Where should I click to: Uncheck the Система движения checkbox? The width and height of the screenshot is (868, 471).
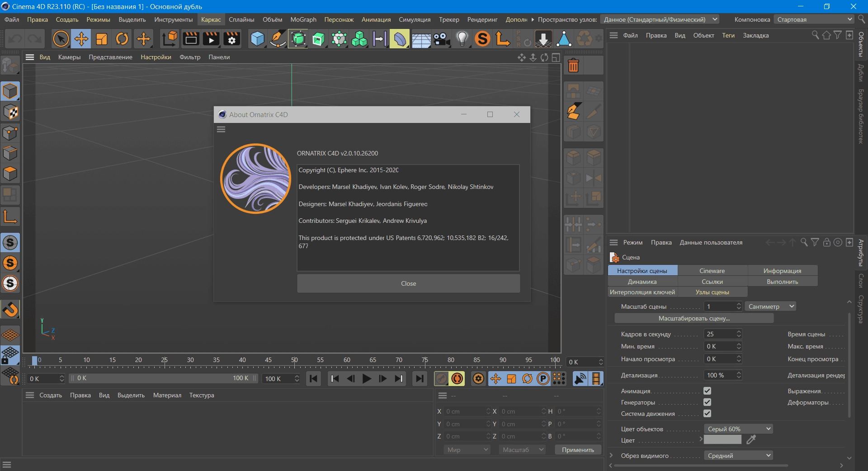(x=708, y=413)
